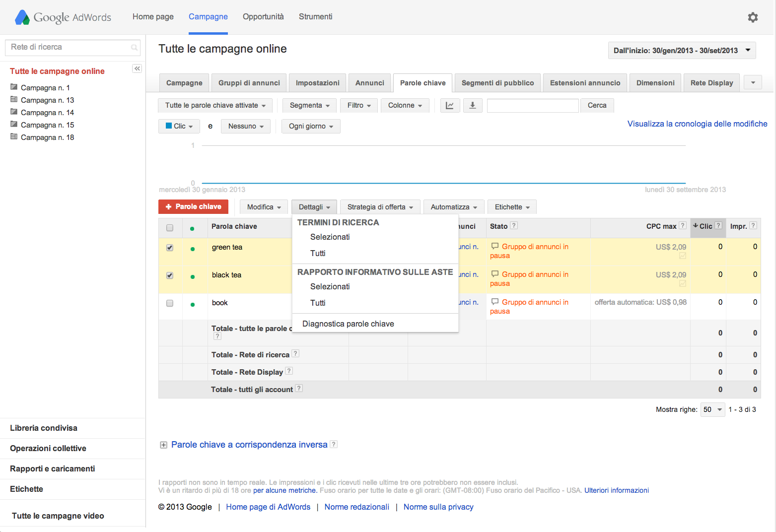Open the settings gear menu
The height and width of the screenshot is (532, 776).
pyautogui.click(x=753, y=17)
